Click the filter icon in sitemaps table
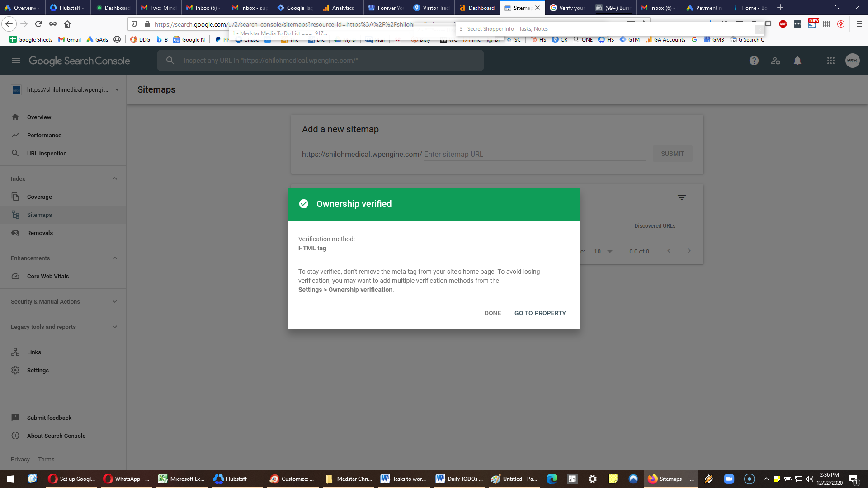This screenshot has width=868, height=488. click(x=682, y=197)
